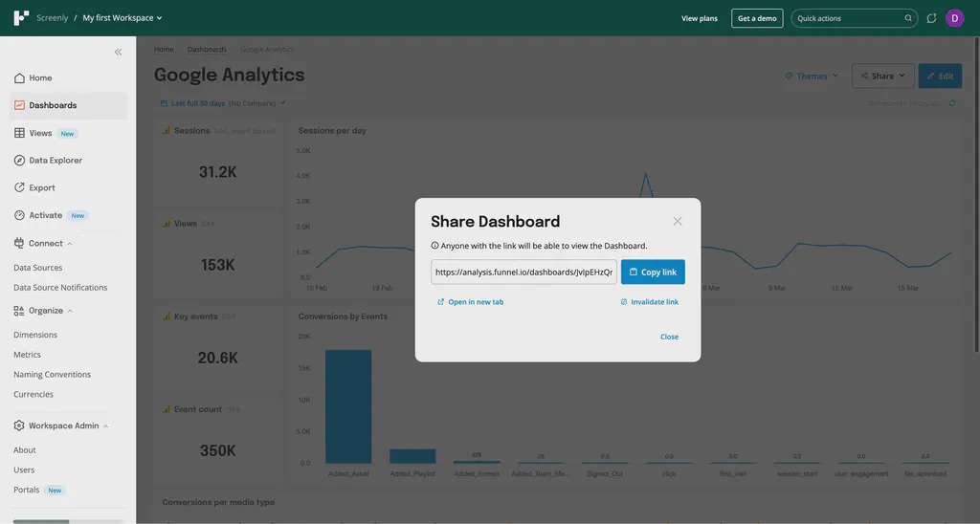Click the Funnel logo icon

coord(21,18)
